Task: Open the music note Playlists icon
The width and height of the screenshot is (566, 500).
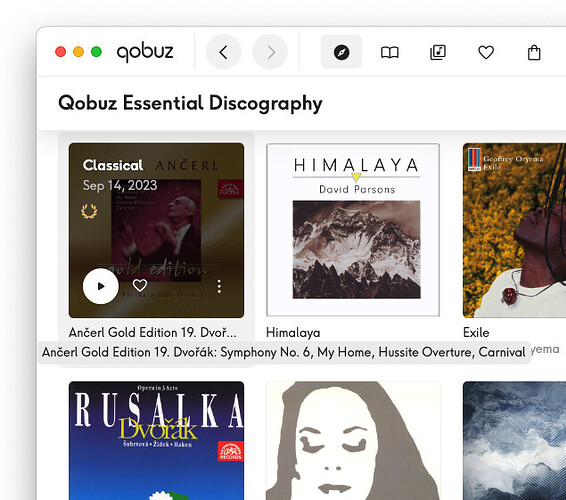Action: pyautogui.click(x=438, y=52)
